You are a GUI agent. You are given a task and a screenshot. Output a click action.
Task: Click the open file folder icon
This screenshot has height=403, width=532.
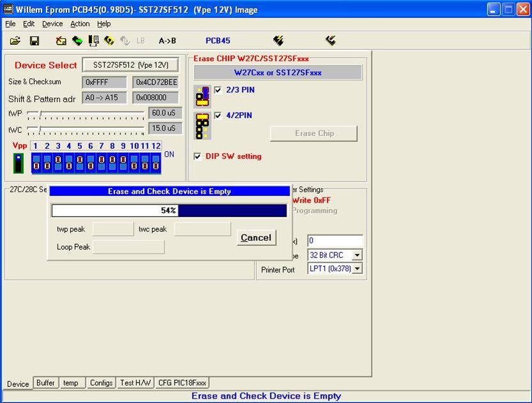point(15,41)
